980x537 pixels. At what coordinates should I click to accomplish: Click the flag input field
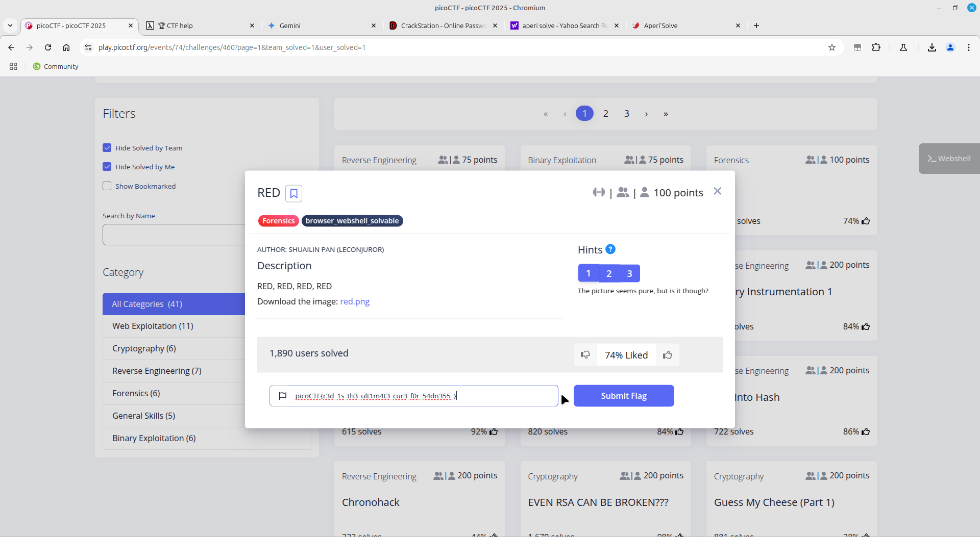(x=413, y=396)
